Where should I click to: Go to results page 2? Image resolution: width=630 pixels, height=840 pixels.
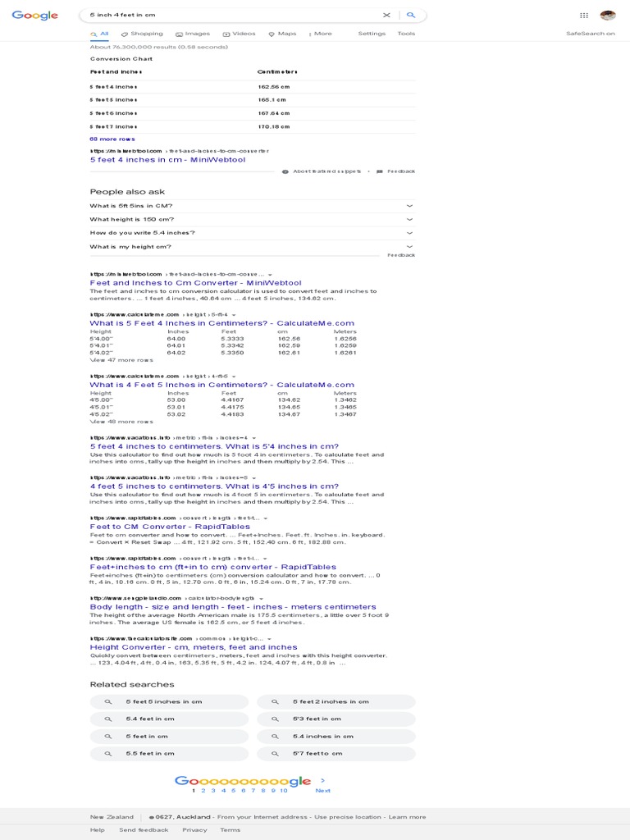click(203, 791)
